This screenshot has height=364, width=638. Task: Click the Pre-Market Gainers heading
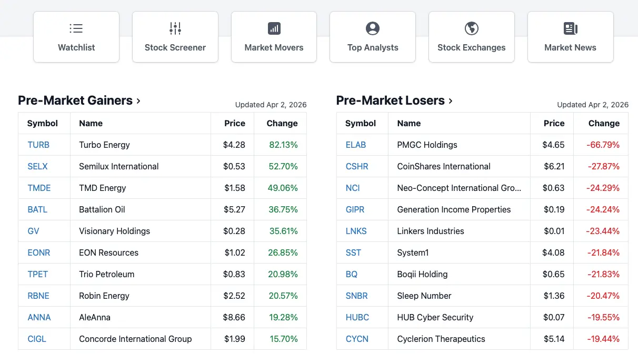pos(75,100)
